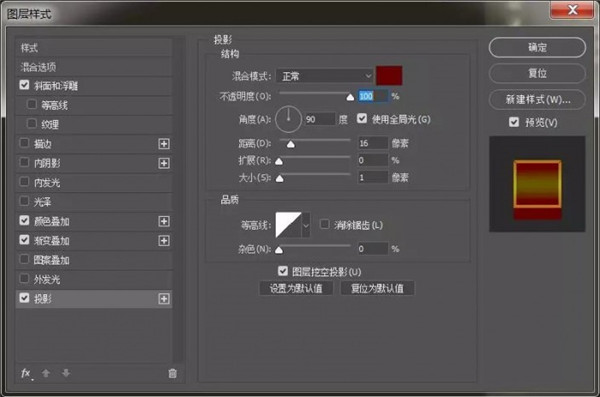Click the 等高线 contour thumbnail

point(289,225)
